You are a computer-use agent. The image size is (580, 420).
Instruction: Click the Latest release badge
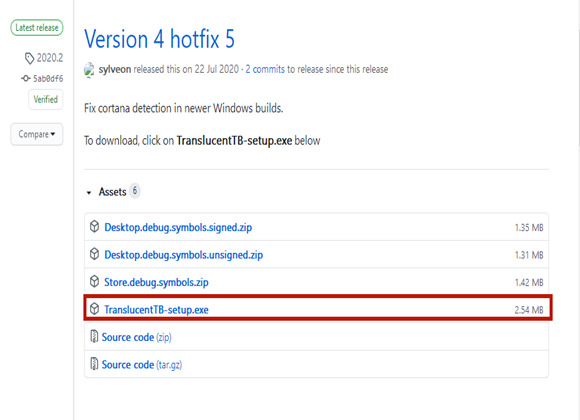pyautogui.click(x=37, y=28)
